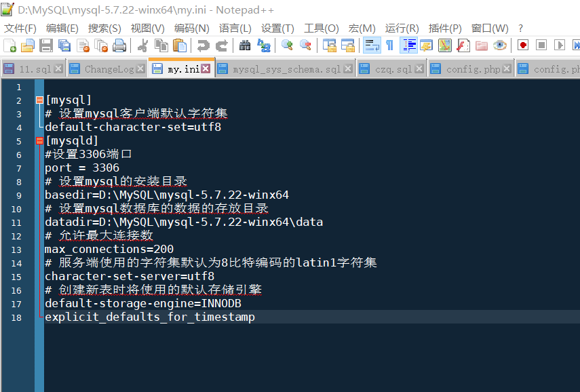Open the Folder as Workspace icon

point(481,45)
